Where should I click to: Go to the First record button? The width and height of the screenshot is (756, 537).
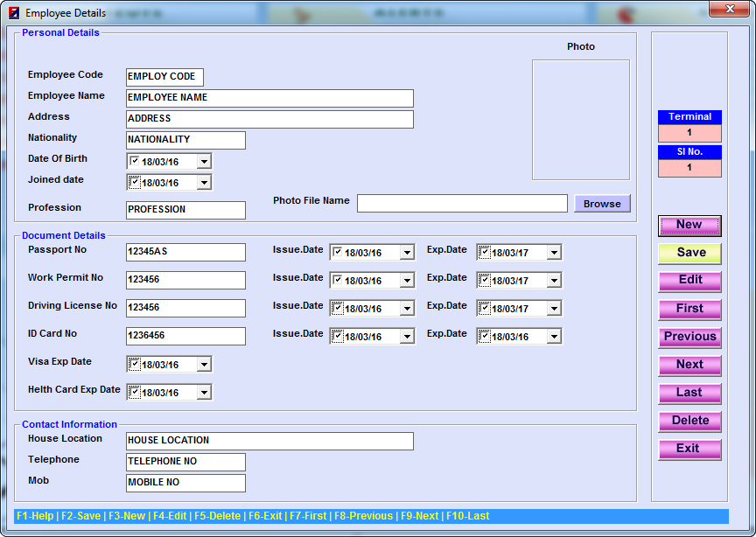point(689,309)
